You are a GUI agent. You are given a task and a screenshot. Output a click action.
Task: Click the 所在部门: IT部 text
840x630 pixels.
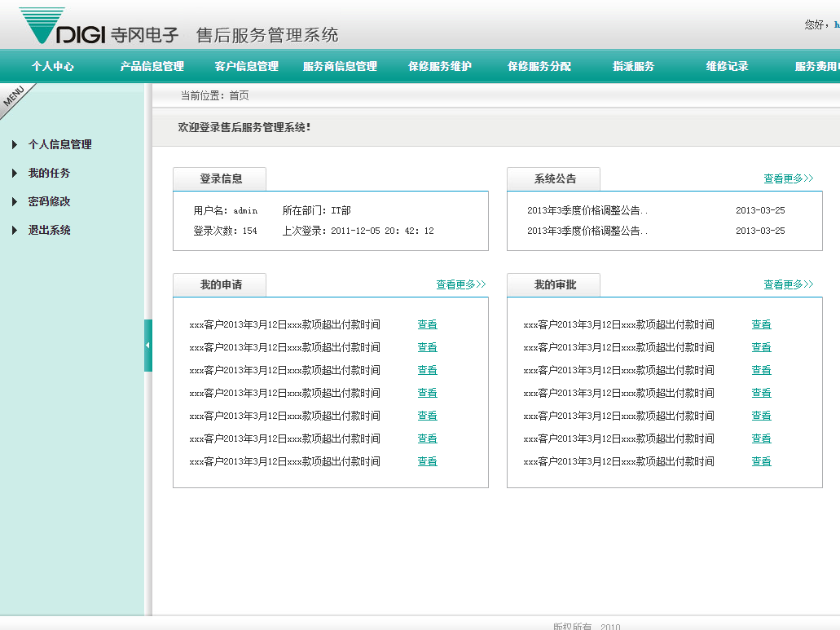tap(317, 210)
